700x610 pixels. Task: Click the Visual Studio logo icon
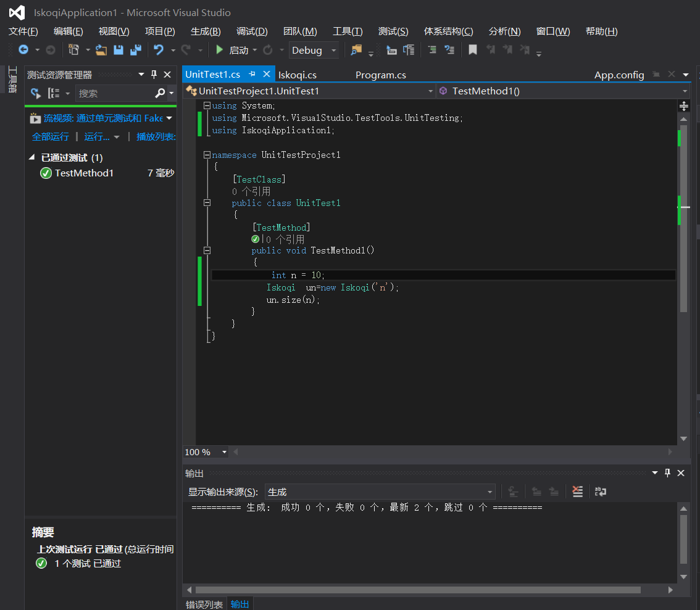point(17,12)
